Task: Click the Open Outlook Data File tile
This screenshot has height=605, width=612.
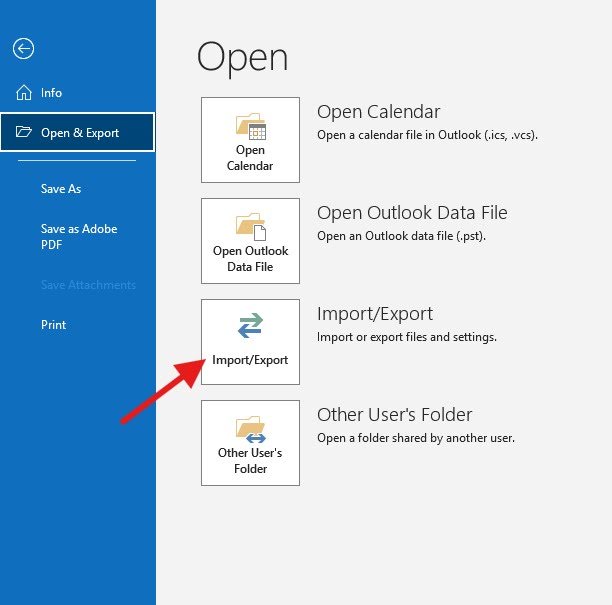Action: click(250, 241)
